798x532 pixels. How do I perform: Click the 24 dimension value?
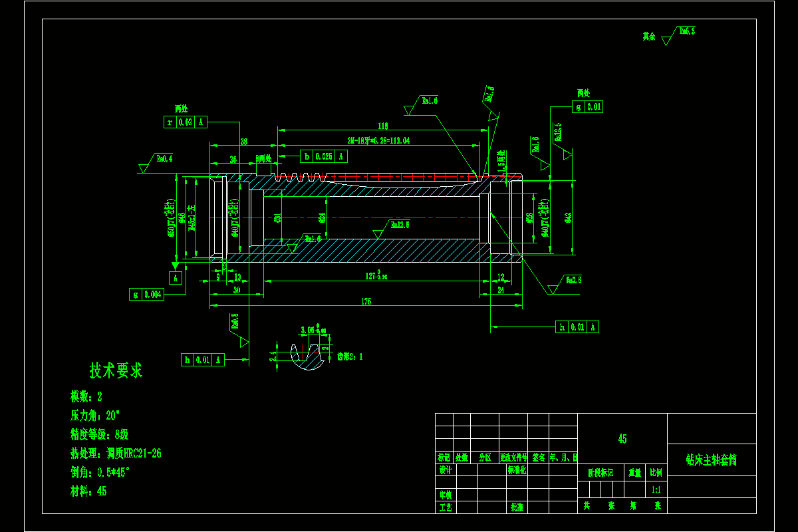501,290
